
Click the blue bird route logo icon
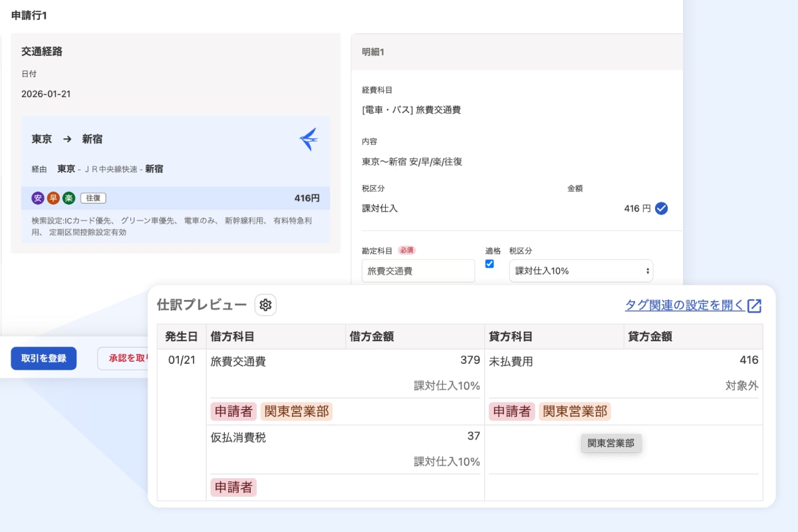309,140
